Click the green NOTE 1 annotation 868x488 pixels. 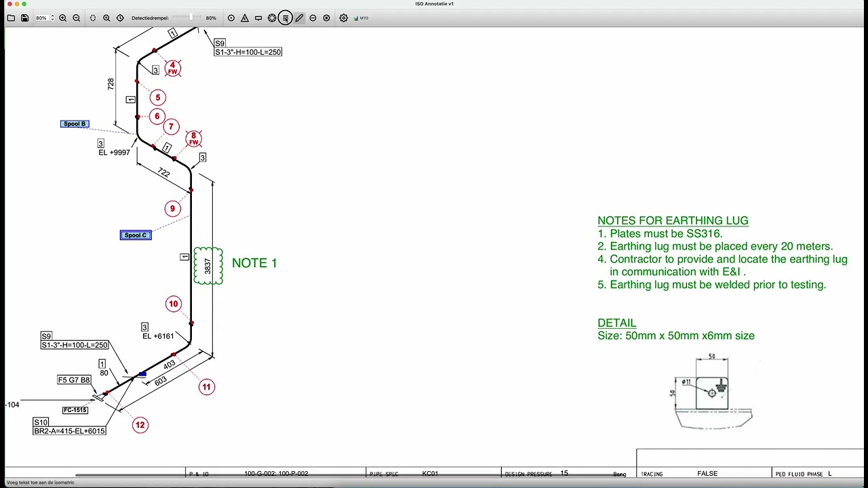[x=254, y=263]
